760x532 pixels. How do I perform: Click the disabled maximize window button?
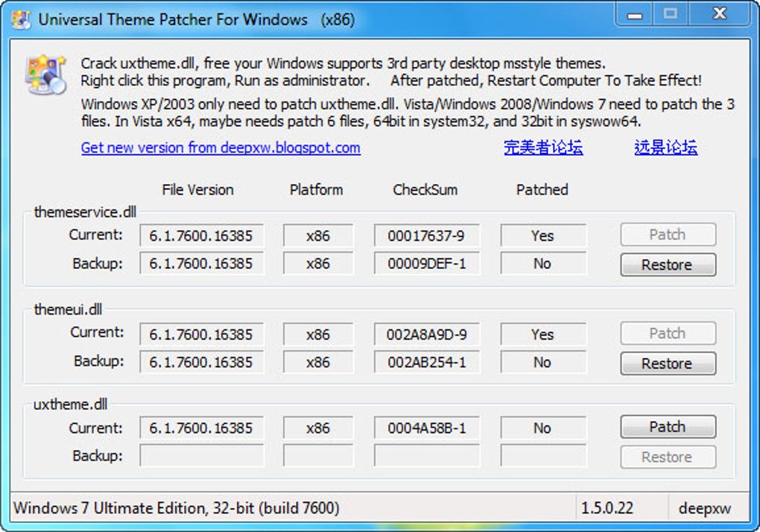(x=671, y=14)
